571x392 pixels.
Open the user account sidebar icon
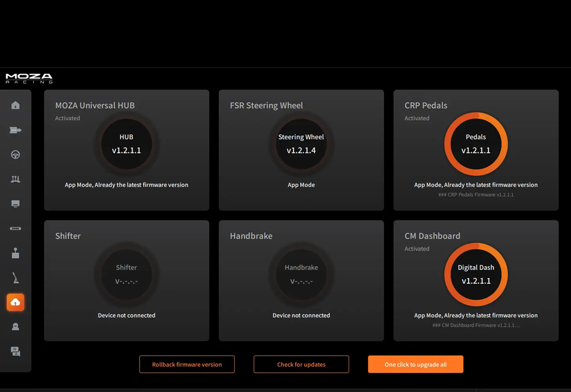(x=15, y=327)
